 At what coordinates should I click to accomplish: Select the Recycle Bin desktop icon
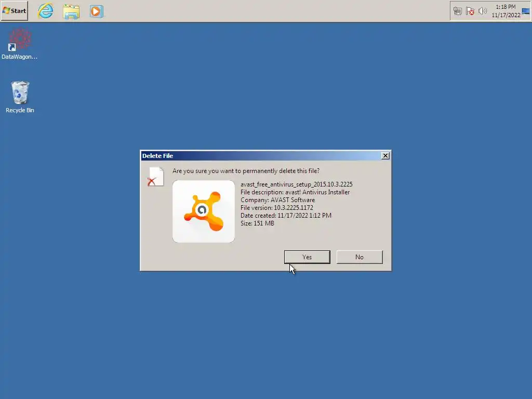click(x=20, y=97)
